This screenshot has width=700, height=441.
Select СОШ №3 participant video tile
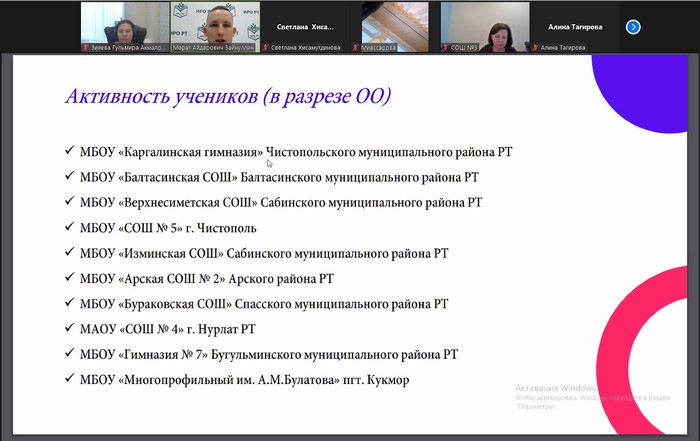tap(485, 27)
